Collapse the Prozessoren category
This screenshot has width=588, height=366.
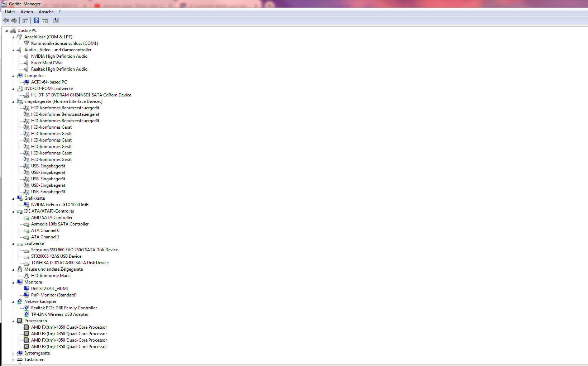[13, 321]
